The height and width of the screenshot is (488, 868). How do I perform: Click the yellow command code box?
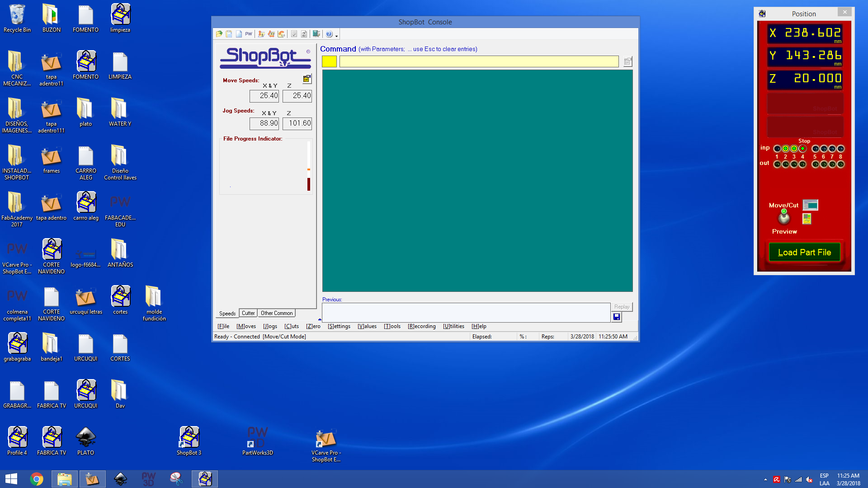329,62
